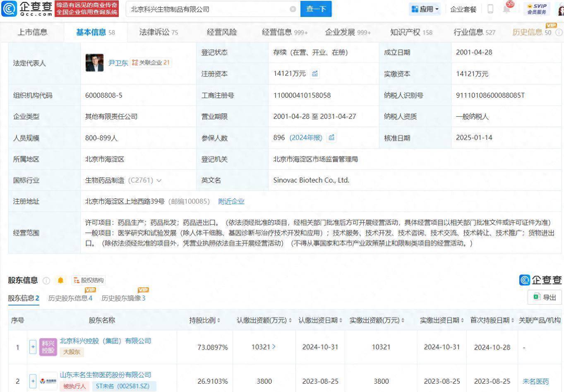564x392 pixels.
Task: Click the 导出 export button
Action: [x=545, y=297]
